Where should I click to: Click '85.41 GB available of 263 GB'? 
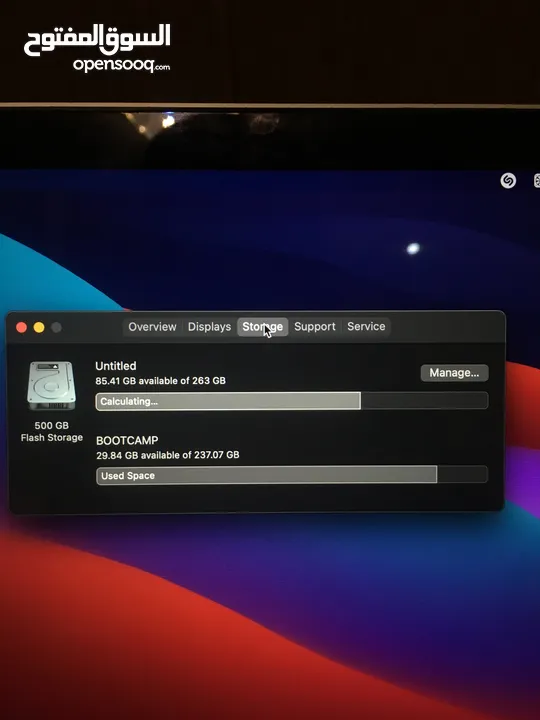pyautogui.click(x=160, y=381)
